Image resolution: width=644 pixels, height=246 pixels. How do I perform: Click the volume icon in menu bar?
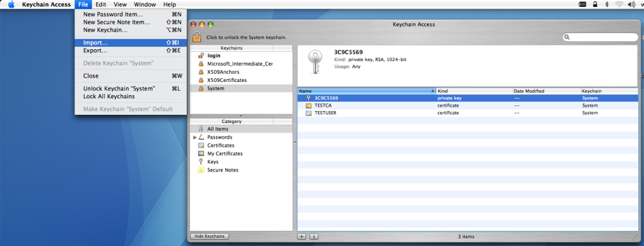click(631, 4)
